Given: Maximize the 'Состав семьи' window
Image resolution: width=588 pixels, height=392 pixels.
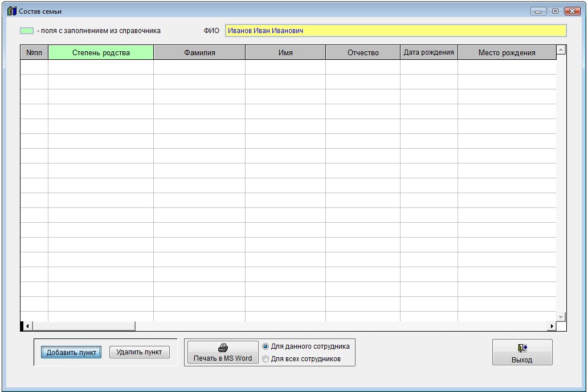Looking at the screenshot, I should pos(556,11).
